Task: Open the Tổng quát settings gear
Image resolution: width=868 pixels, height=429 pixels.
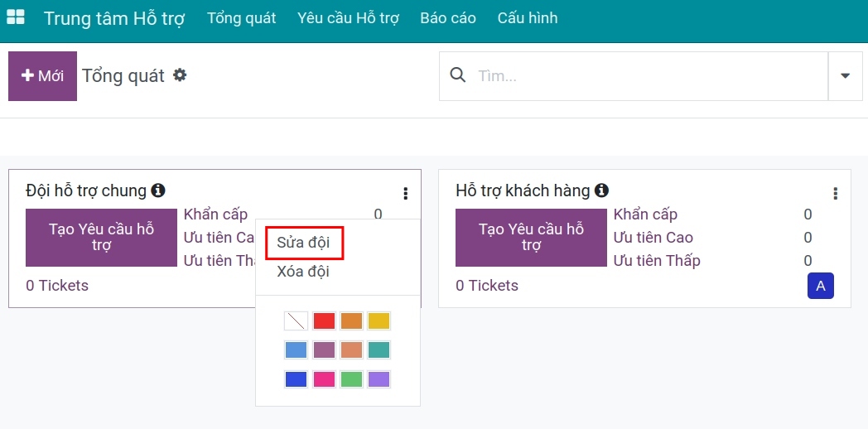Action: coord(180,75)
